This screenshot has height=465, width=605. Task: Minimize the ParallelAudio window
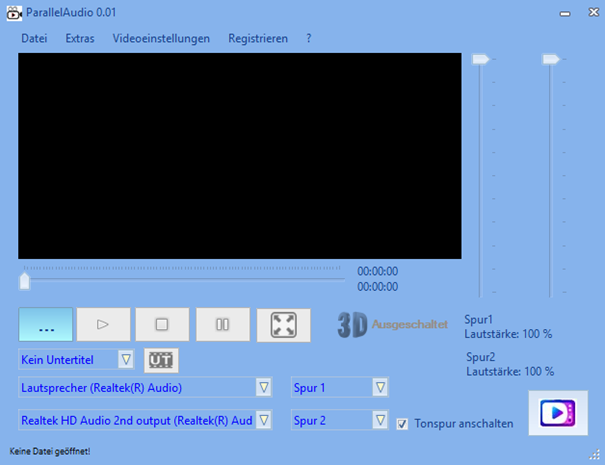coord(565,14)
